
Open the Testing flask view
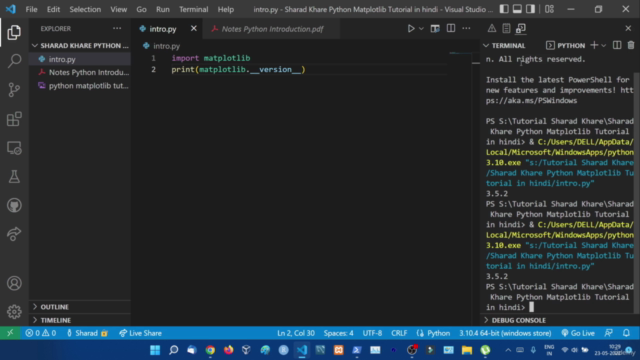point(14,176)
